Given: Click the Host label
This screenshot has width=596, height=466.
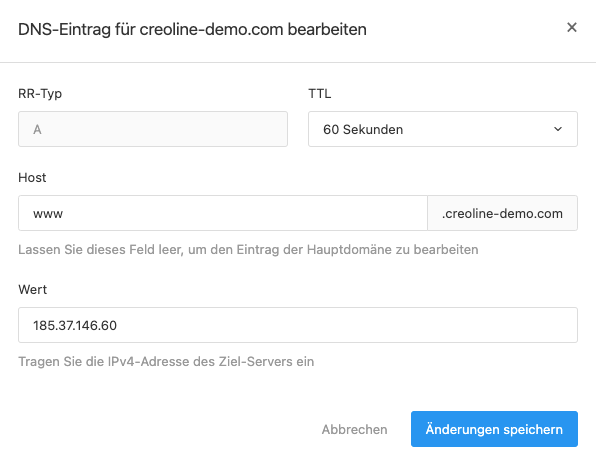Looking at the screenshot, I should tap(32, 178).
